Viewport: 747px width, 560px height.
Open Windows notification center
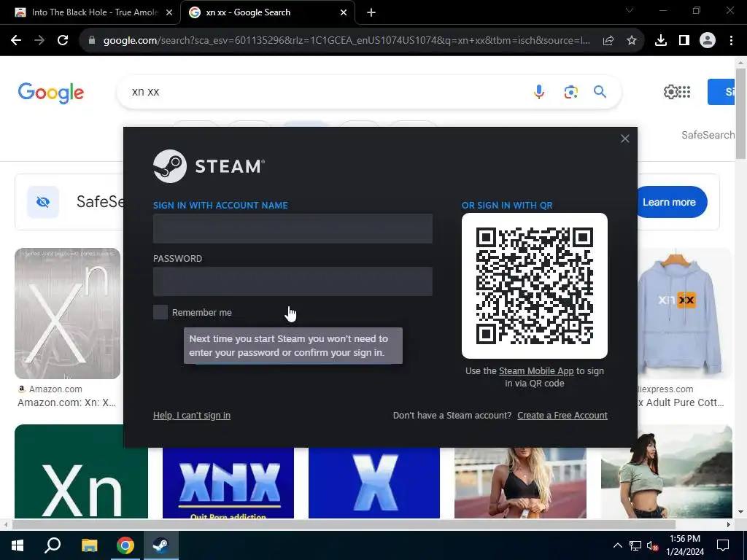[723, 545]
